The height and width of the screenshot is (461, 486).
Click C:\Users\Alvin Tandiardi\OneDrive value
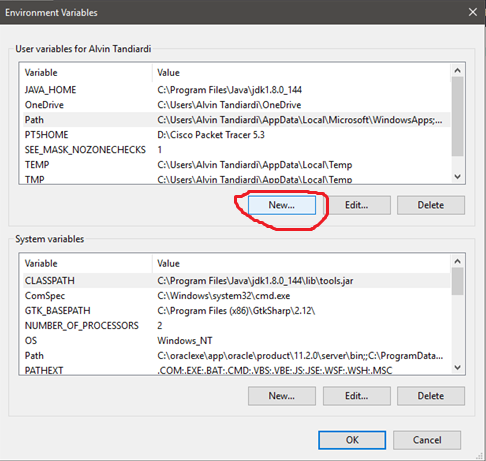[x=229, y=105]
